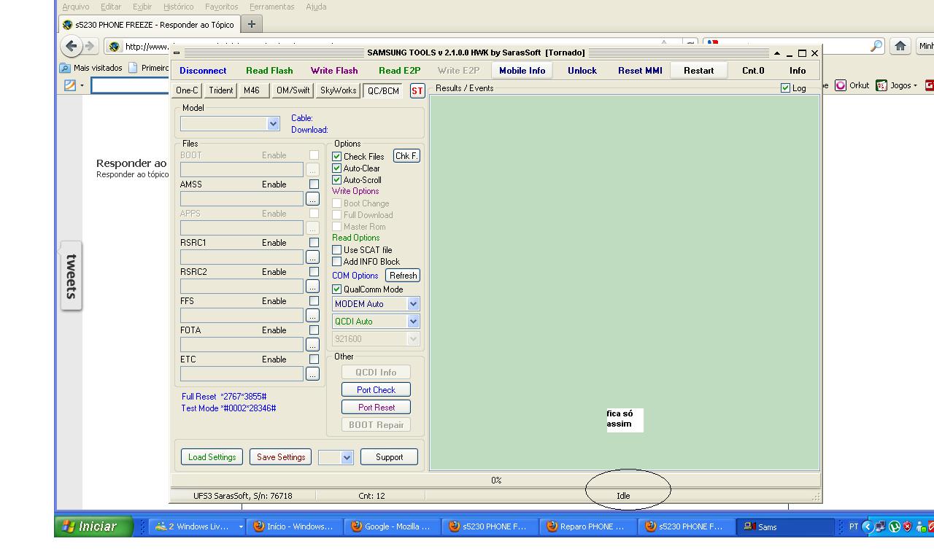
Task: Click the Port Check button
Action: (376, 390)
